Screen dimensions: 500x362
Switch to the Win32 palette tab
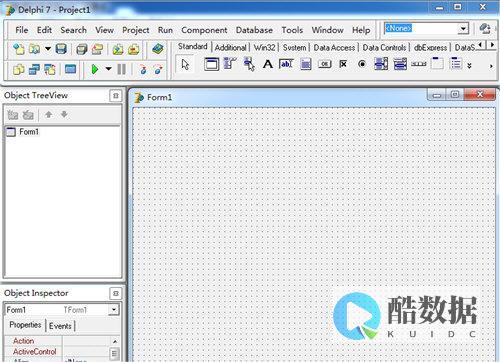[264, 48]
